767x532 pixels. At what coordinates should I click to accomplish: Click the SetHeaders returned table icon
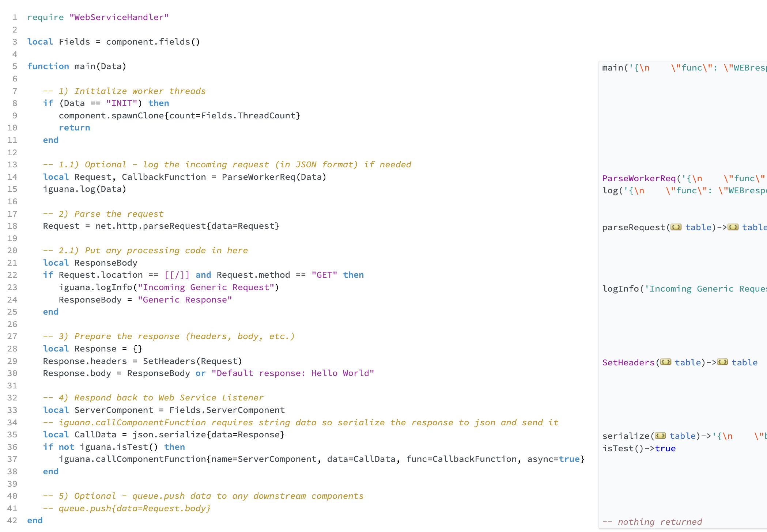pos(722,362)
